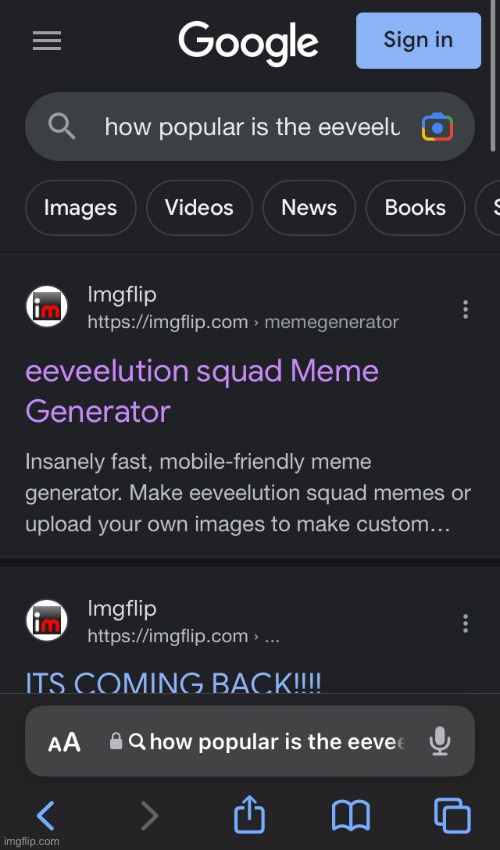Image resolution: width=500 pixels, height=850 pixels.
Task: Select the Videos filter tab
Action: pos(199,208)
